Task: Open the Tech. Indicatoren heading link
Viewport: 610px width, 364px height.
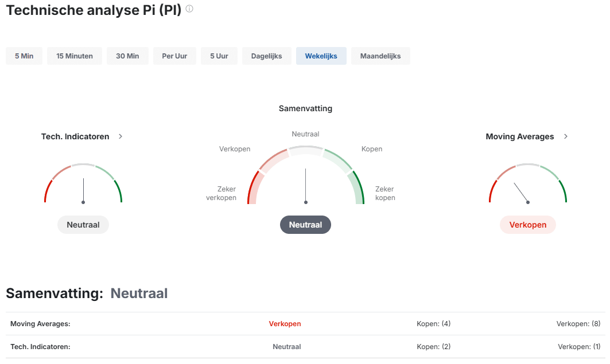Action: [x=75, y=136]
